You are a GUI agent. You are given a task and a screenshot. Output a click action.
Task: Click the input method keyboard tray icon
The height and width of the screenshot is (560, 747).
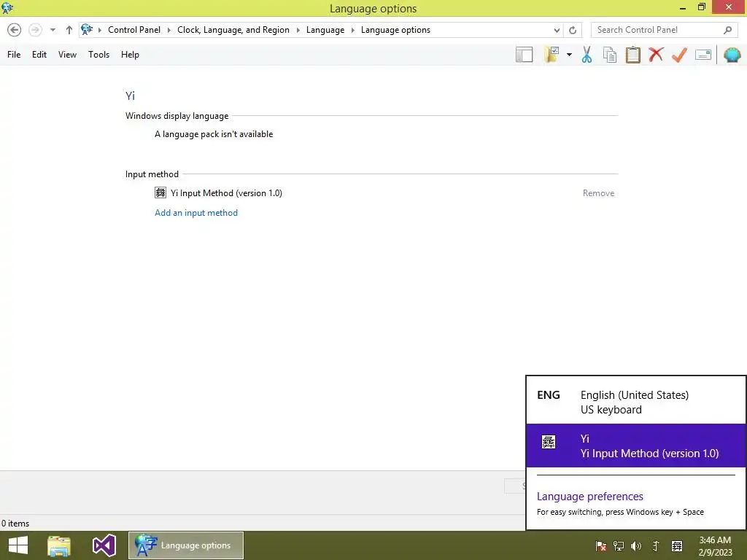677,546
